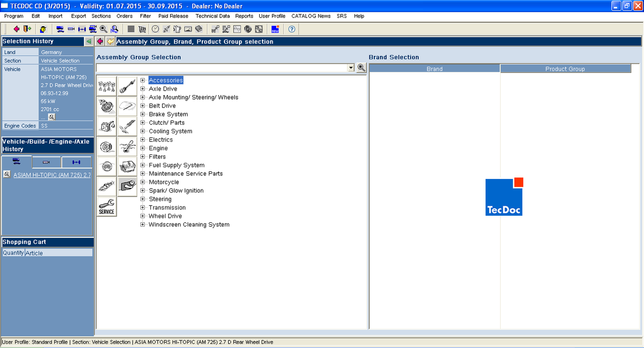Click the engine search toolbar icon
Image resolution: width=644 pixels, height=348 pixels.
pos(71,29)
